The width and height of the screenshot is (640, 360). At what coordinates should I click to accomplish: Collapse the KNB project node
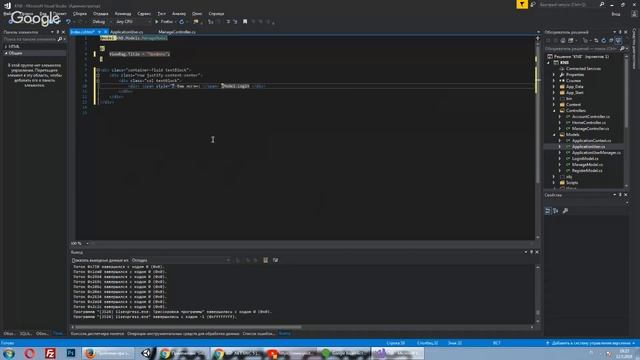pyautogui.click(x=549, y=62)
